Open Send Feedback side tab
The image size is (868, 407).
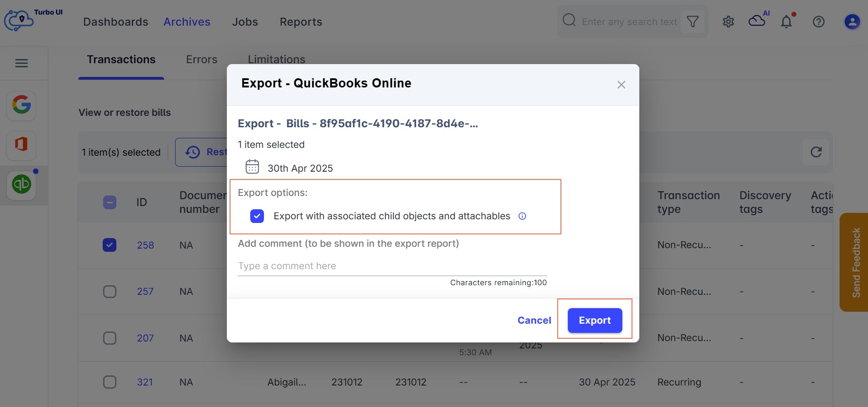pos(854,262)
